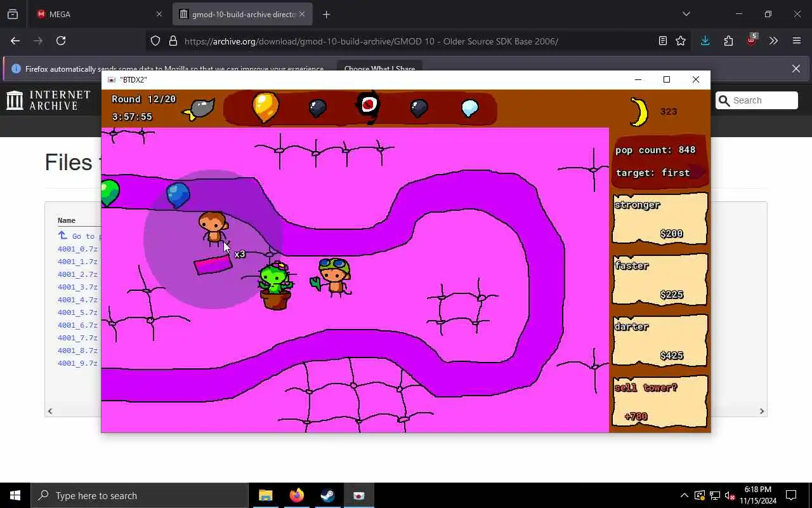812x508 pixels.
Task: Go back in Firefox history
Action: tap(15, 41)
